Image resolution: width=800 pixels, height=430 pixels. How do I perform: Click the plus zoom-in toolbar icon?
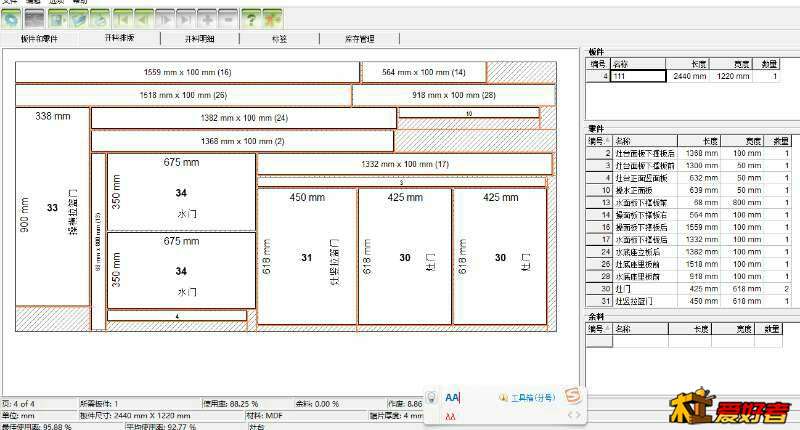pyautogui.click(x=208, y=19)
